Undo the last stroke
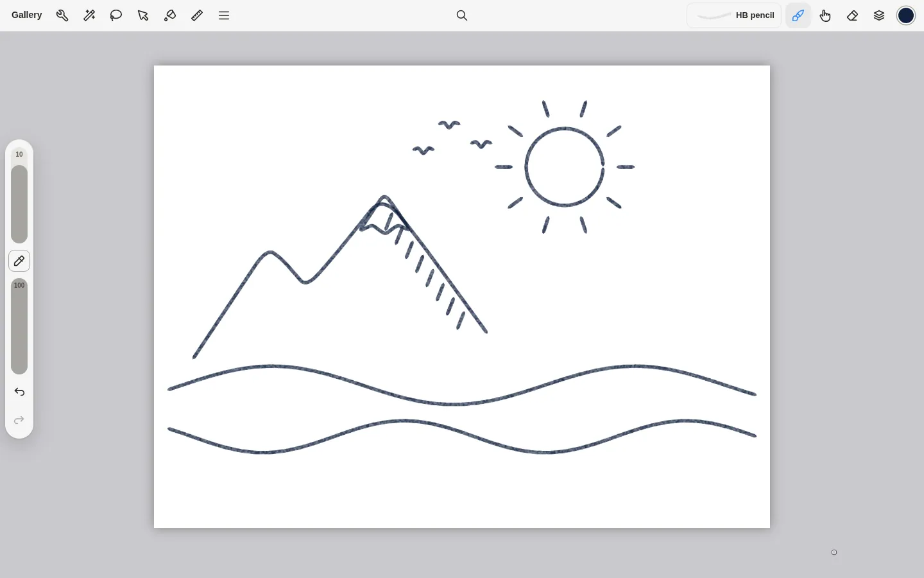The height and width of the screenshot is (578, 924). tap(19, 392)
